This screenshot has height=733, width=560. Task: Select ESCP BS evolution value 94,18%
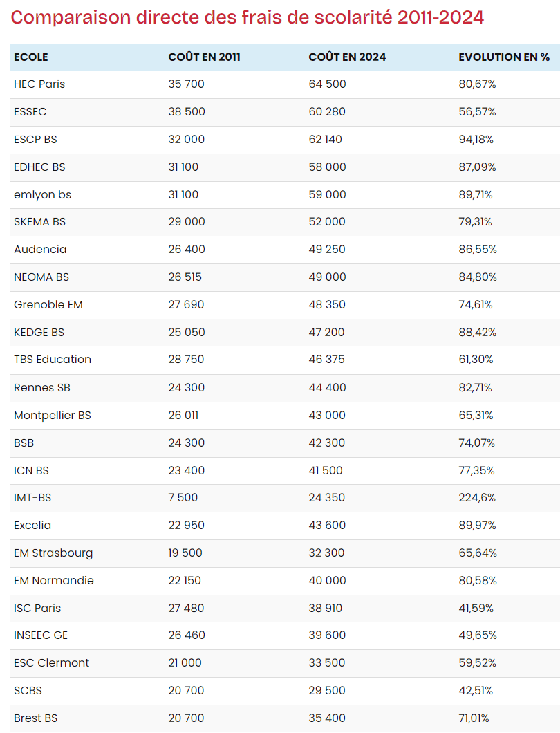click(x=476, y=139)
